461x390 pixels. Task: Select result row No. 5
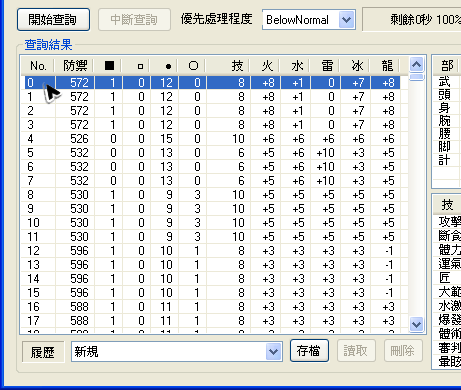coord(212,153)
